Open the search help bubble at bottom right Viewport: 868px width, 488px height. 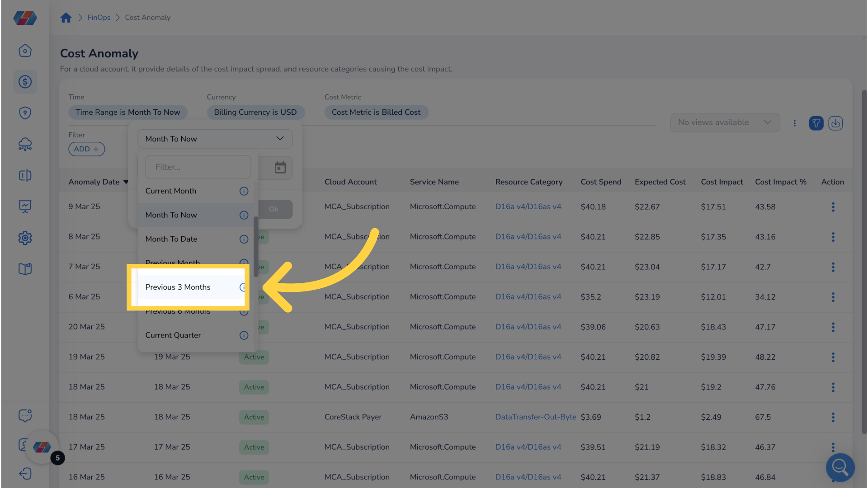click(840, 467)
